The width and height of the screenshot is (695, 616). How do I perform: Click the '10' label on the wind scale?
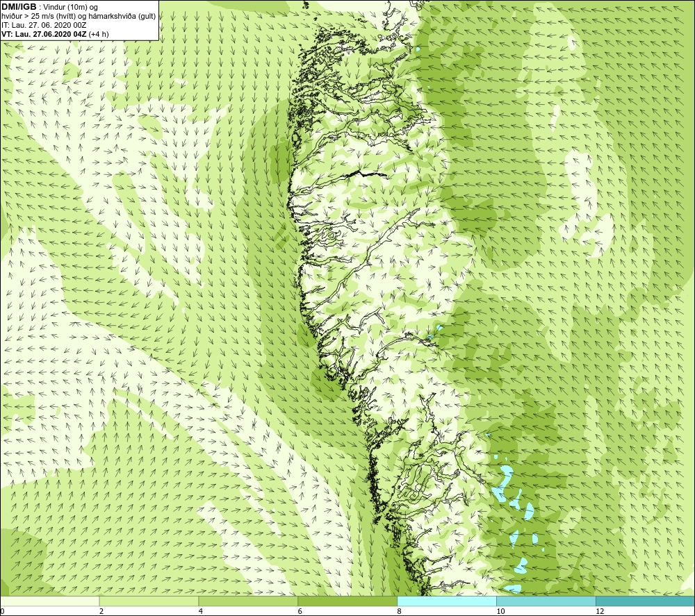tap(500, 611)
